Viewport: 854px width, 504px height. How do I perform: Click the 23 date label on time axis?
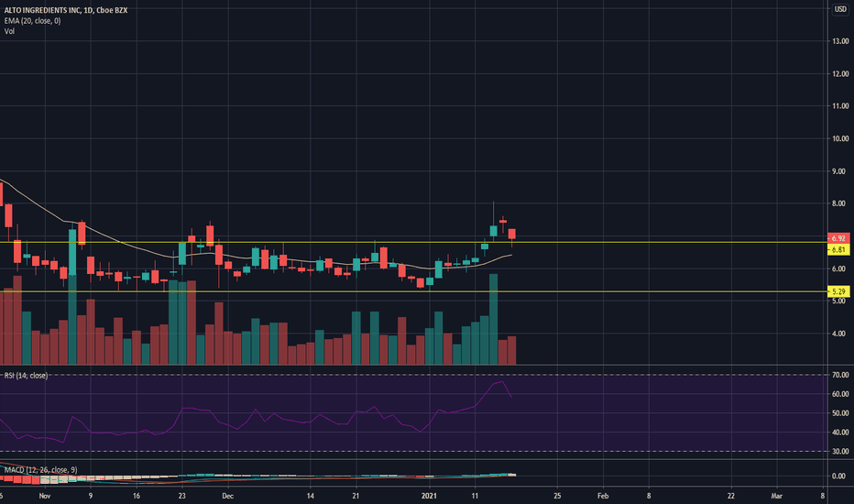(182, 496)
